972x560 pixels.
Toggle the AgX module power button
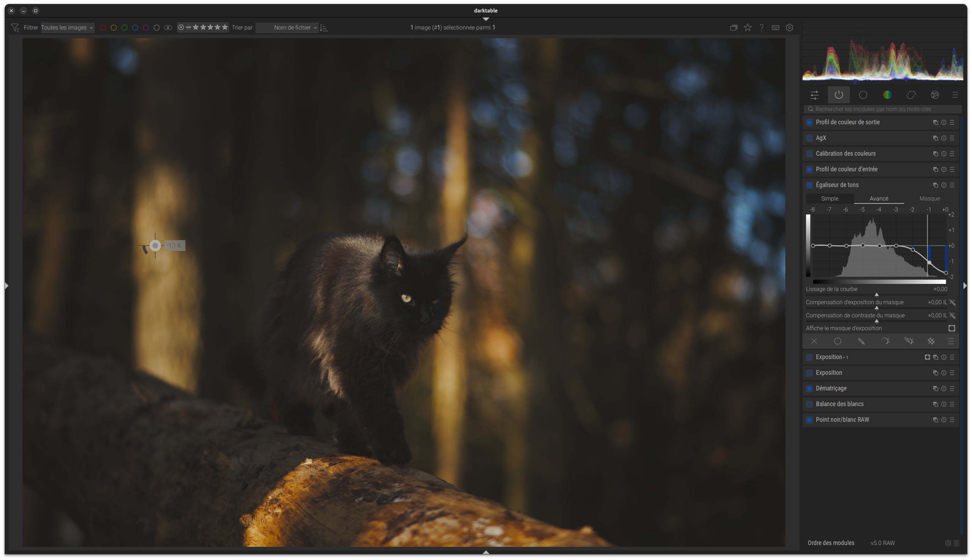point(809,138)
